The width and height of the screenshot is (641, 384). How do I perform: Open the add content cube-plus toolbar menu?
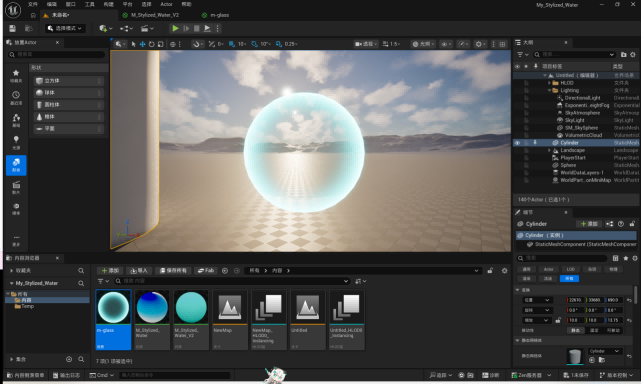coord(105,28)
